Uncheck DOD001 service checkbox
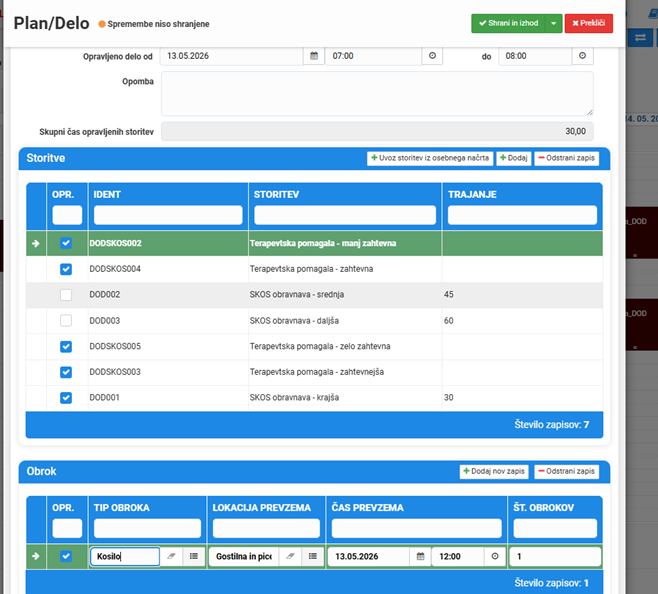This screenshot has height=594, width=658. pyautogui.click(x=66, y=398)
